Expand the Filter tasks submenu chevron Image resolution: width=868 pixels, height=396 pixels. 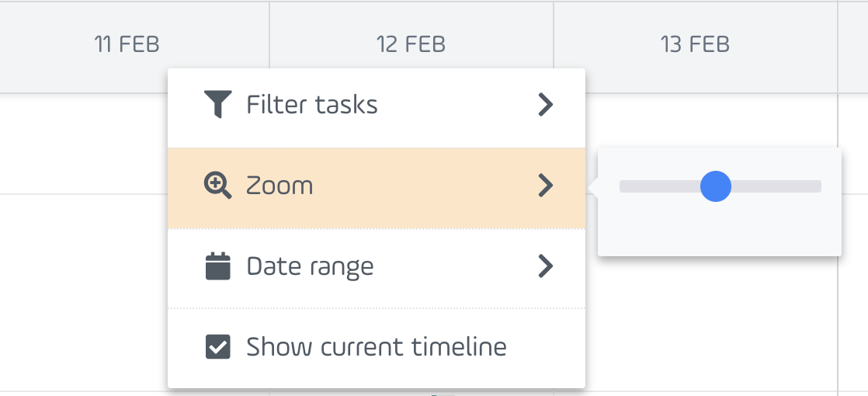tap(546, 105)
